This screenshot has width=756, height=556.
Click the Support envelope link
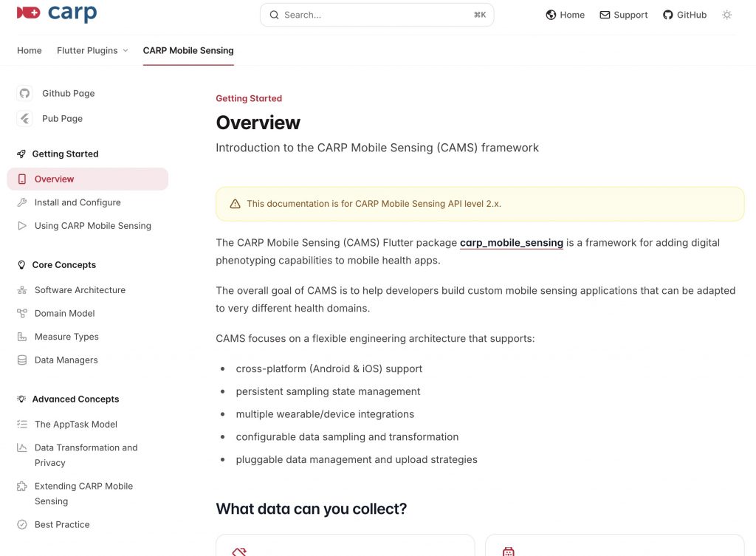pos(623,15)
